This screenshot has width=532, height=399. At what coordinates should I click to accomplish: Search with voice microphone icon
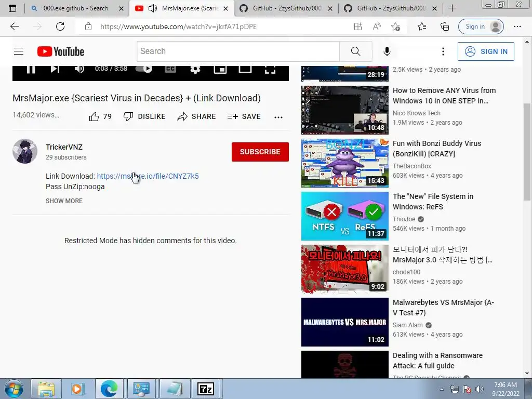click(x=387, y=51)
